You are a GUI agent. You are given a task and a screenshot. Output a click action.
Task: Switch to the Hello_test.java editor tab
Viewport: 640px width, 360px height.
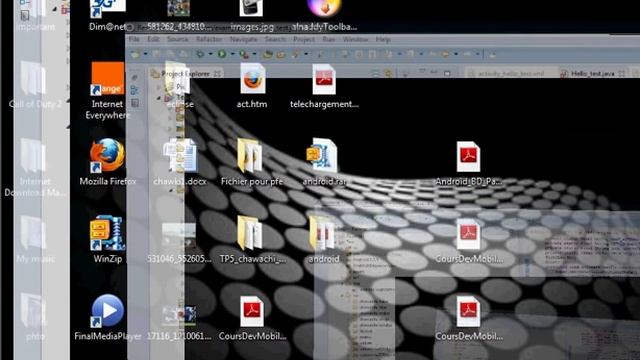click(x=592, y=73)
